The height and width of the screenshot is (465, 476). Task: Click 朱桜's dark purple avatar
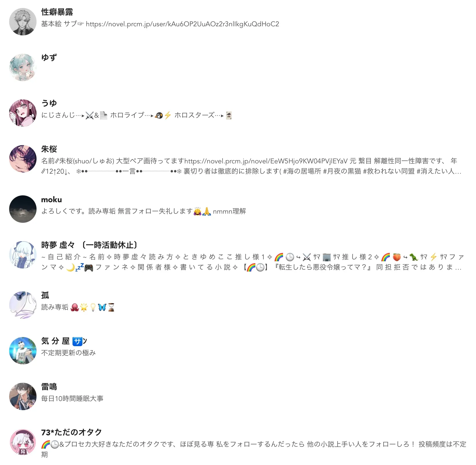pyautogui.click(x=23, y=159)
